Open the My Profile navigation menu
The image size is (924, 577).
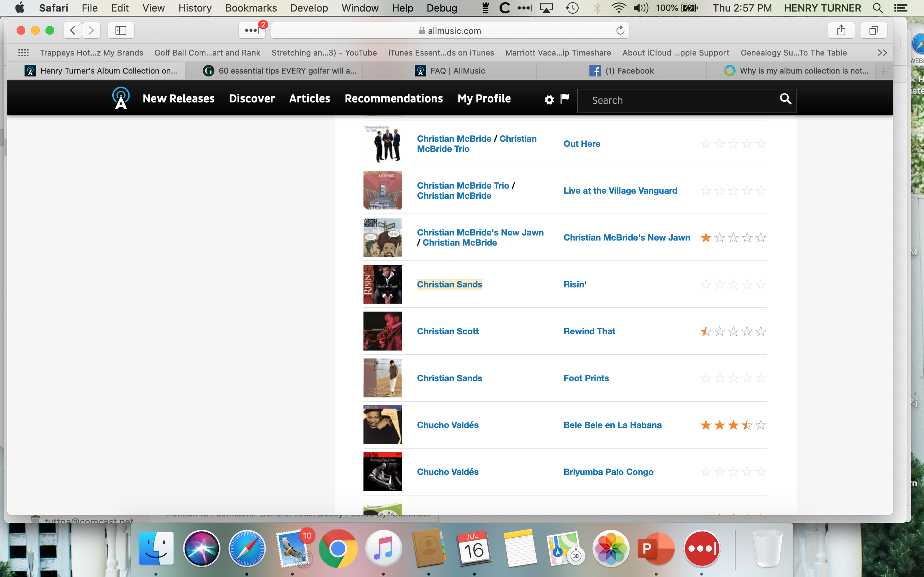pyautogui.click(x=484, y=98)
